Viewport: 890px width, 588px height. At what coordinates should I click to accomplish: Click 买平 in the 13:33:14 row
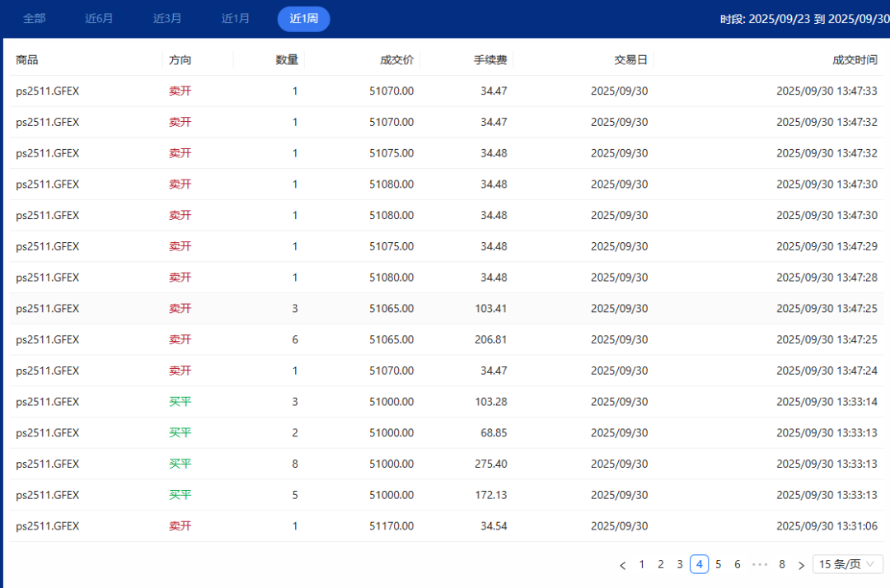tap(180, 401)
